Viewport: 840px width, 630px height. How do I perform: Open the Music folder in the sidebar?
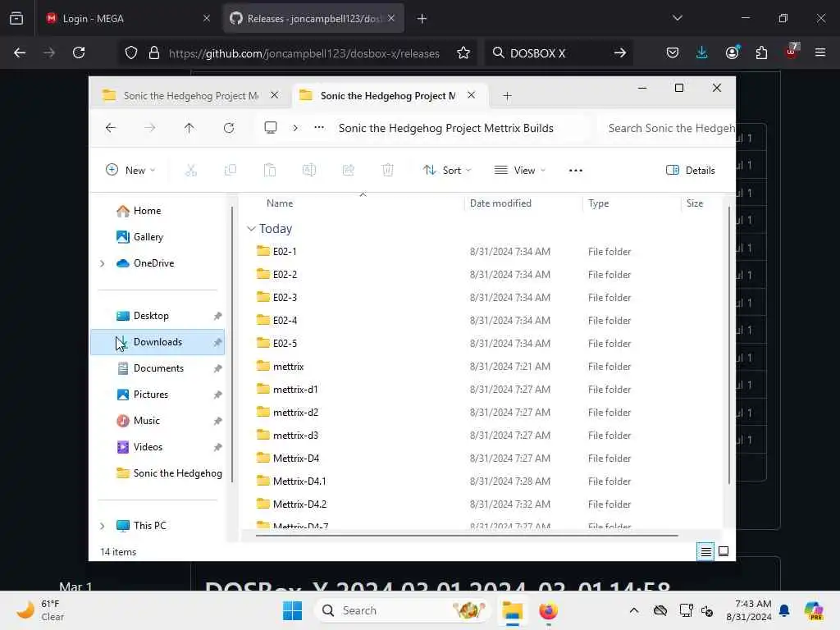tap(146, 421)
